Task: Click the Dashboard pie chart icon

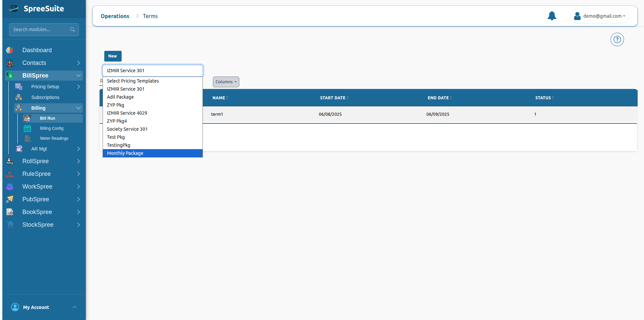Action: pos(10,50)
